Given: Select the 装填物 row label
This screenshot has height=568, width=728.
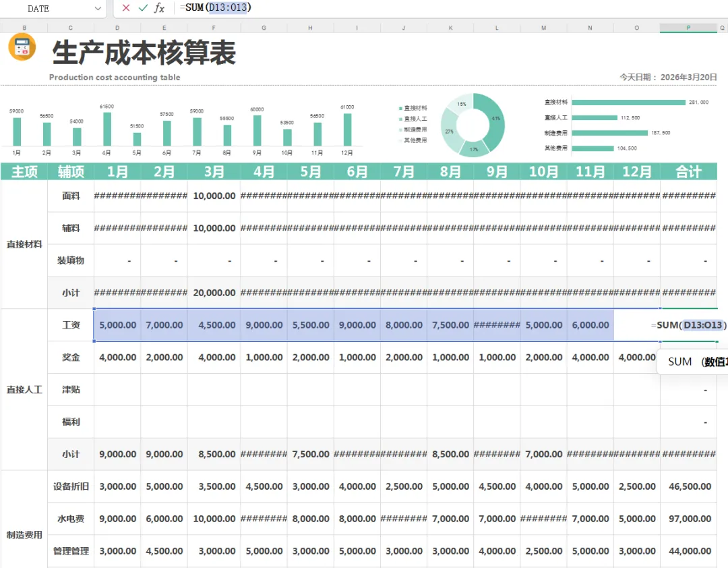Looking at the screenshot, I should (71, 260).
